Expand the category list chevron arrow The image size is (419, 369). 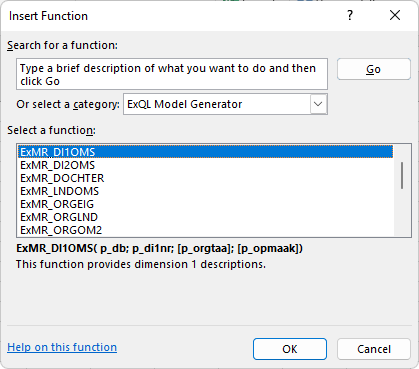(x=318, y=104)
